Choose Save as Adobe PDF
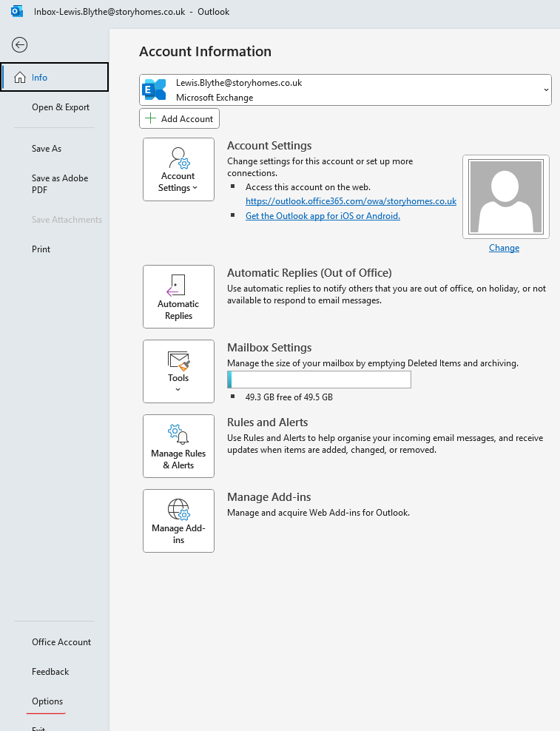This screenshot has height=731, width=560. (x=60, y=183)
